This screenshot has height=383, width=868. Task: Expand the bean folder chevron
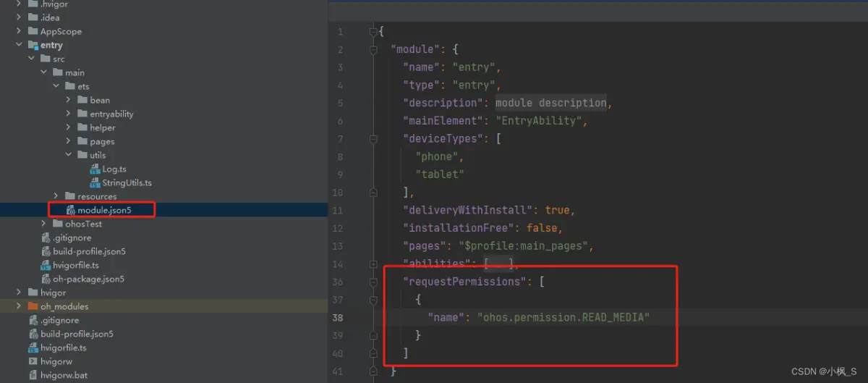[69, 100]
